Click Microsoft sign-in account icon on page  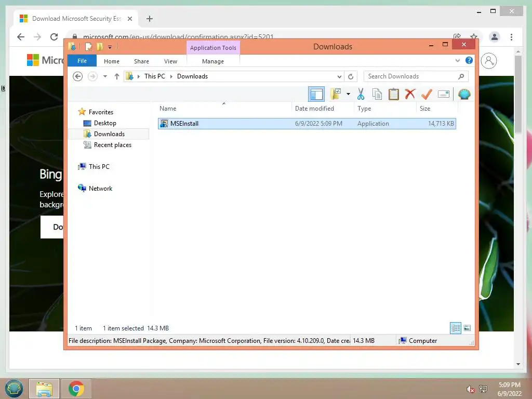[488, 61]
